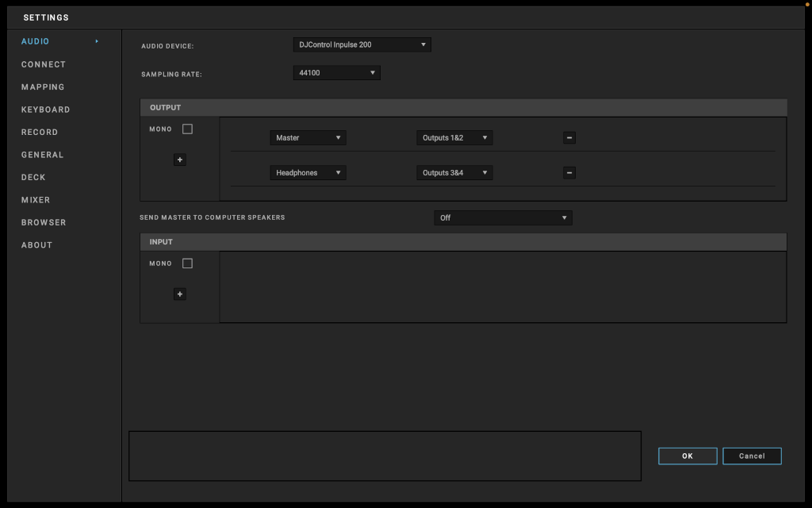Open the Mapping settings section
Viewport: 812px width, 508px height.
coord(43,87)
